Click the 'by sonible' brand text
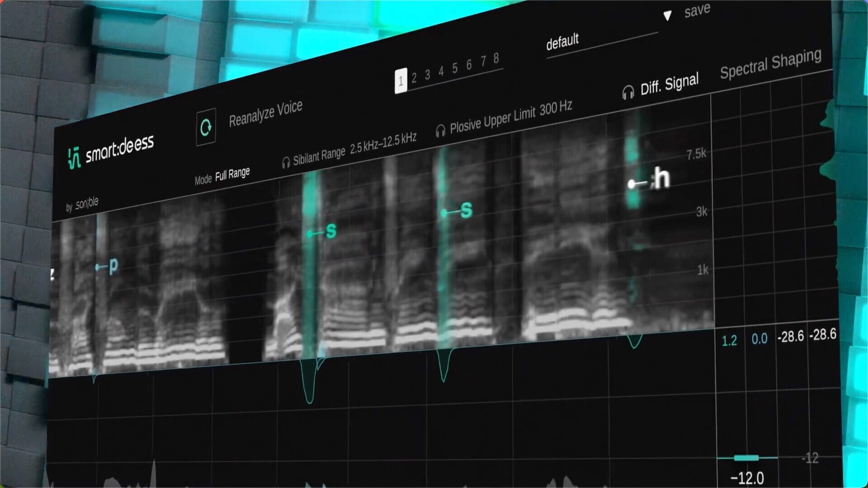 click(x=82, y=204)
